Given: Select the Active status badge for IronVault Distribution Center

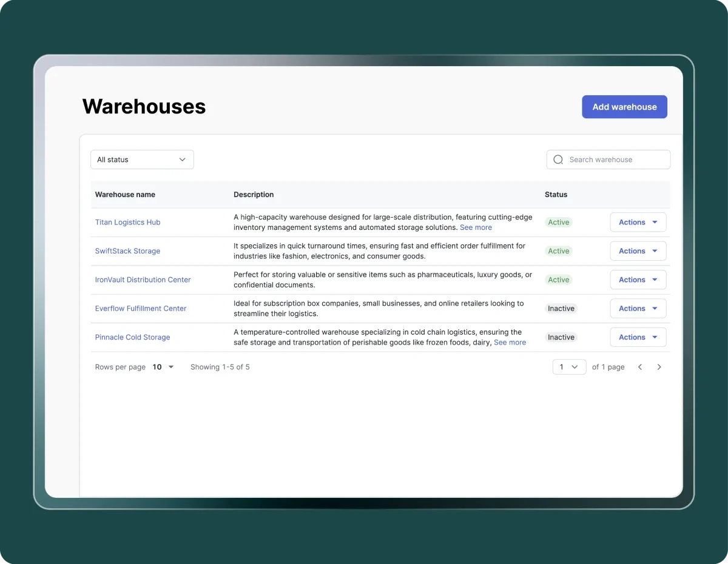Looking at the screenshot, I should click(x=558, y=280).
